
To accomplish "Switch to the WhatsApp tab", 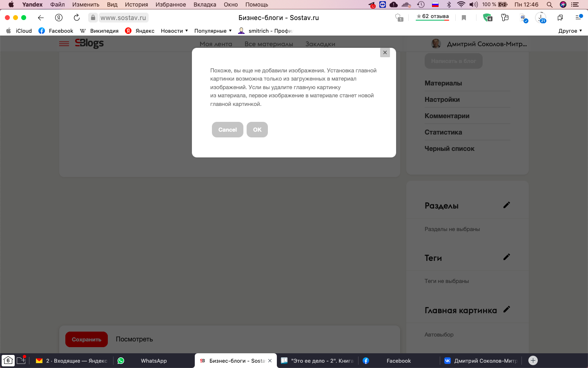I will [x=154, y=361].
